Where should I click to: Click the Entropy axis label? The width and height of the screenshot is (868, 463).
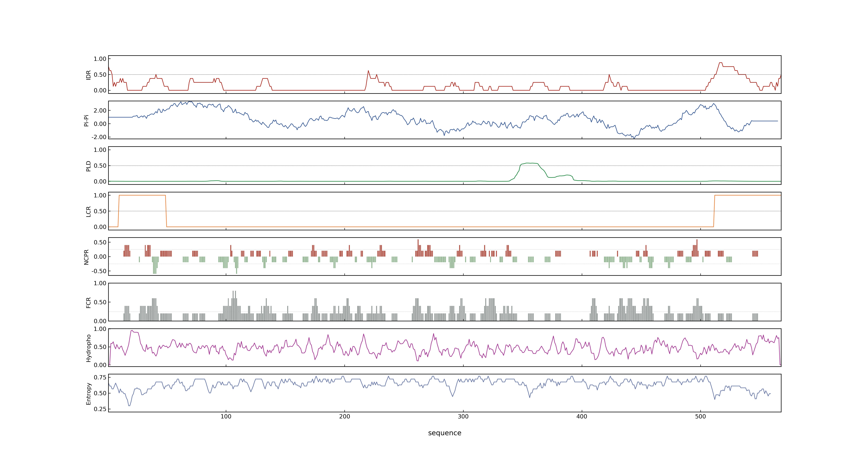click(x=88, y=393)
